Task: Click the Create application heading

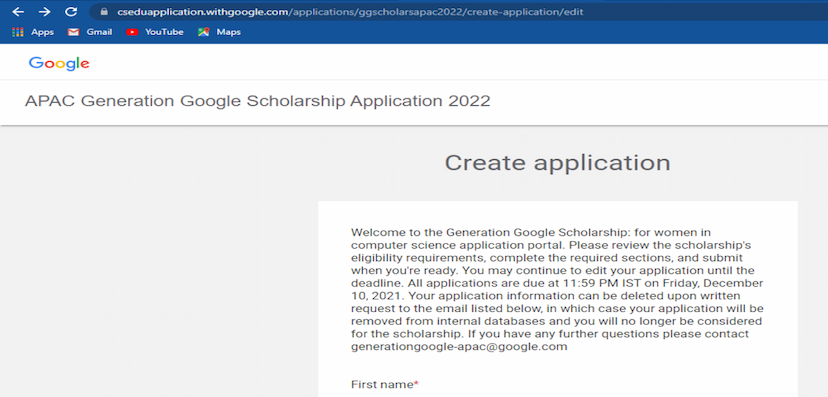Action: (x=558, y=163)
